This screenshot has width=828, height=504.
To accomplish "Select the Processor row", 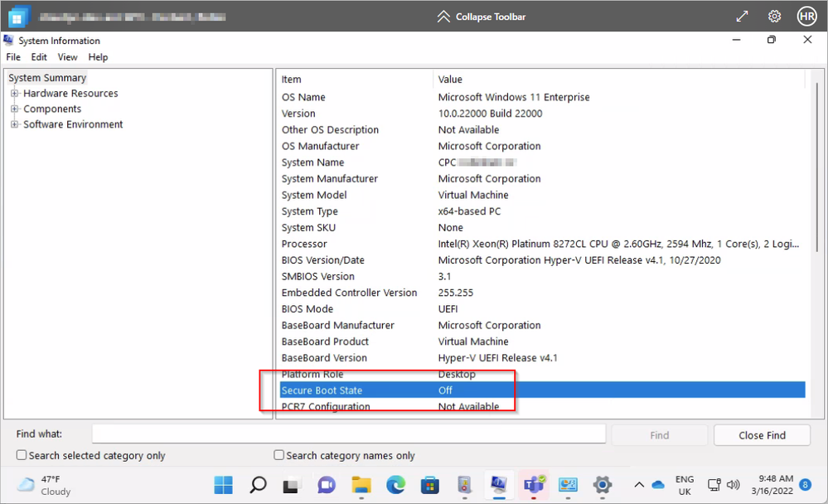I will tap(542, 244).
